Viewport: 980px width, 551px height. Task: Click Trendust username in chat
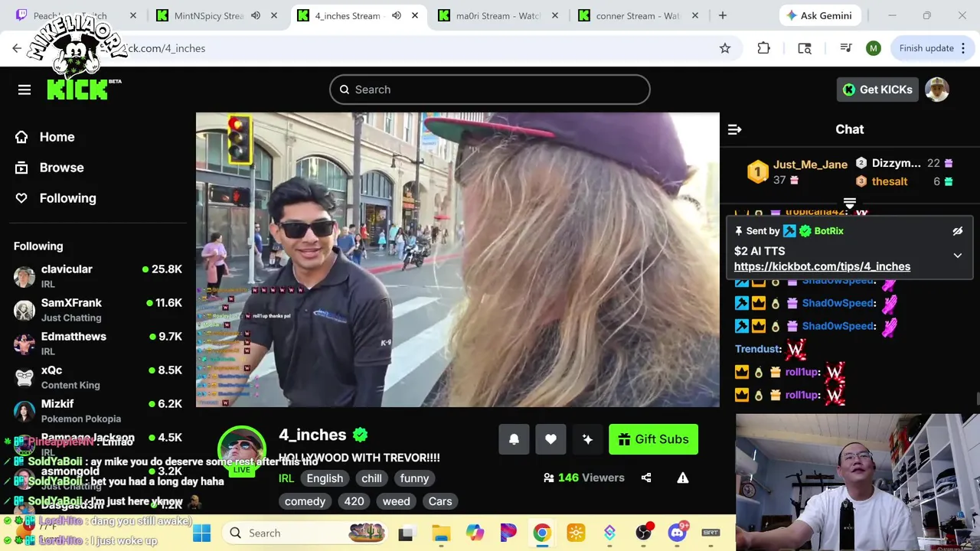758,349
